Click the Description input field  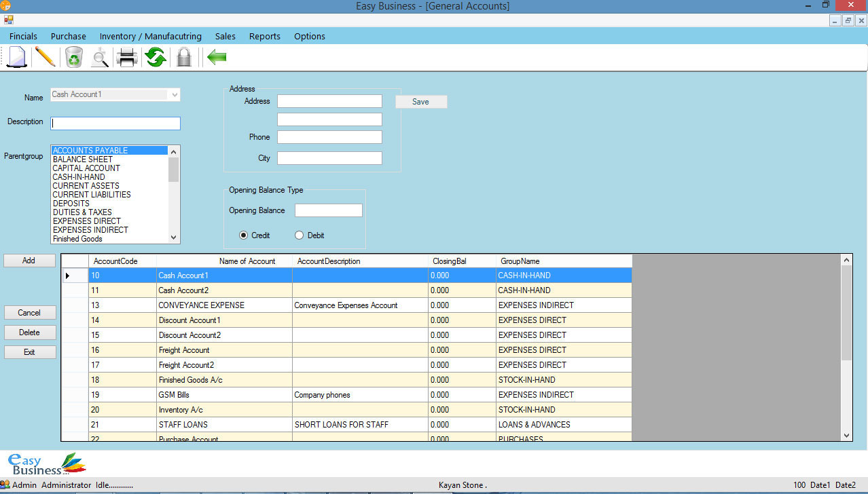[115, 123]
